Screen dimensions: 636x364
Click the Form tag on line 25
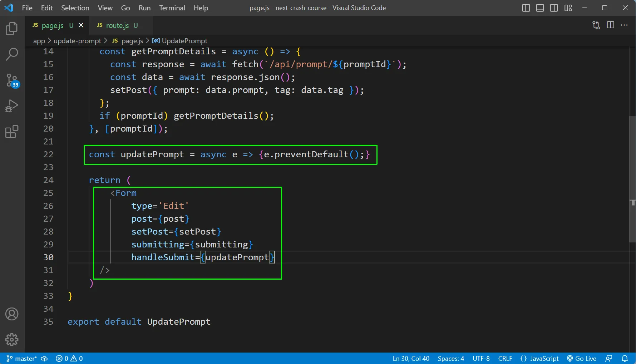[126, 193]
